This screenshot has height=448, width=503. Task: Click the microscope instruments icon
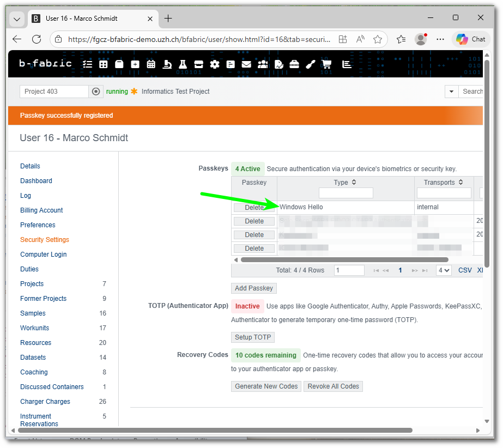click(x=167, y=64)
